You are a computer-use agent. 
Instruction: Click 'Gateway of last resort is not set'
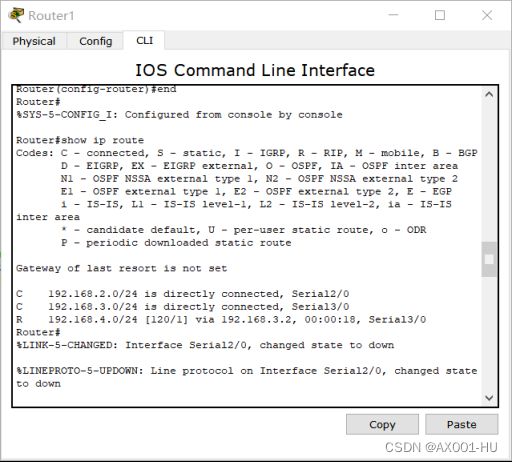[121, 268]
